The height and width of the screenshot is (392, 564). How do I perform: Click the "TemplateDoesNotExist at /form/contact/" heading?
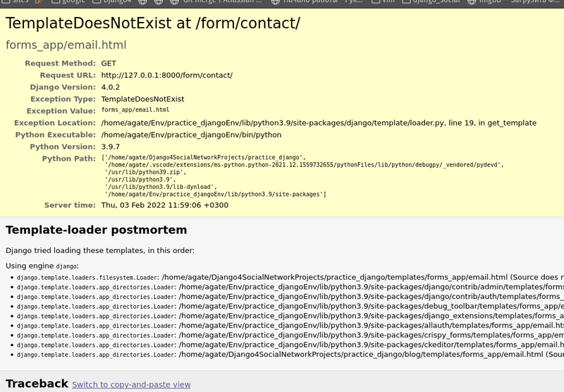coord(153,23)
